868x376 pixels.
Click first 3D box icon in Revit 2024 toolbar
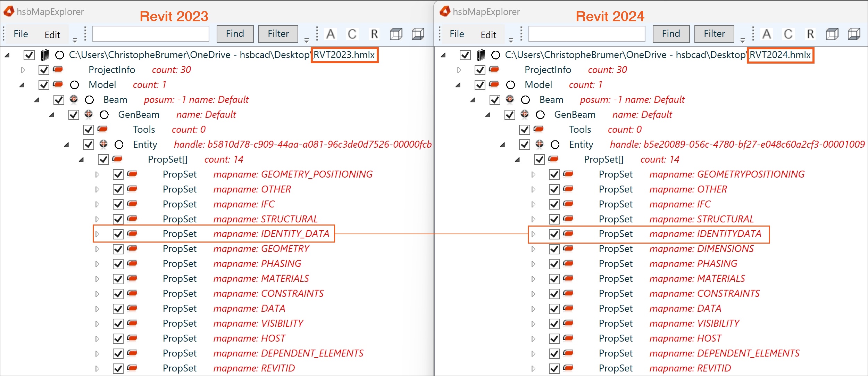point(832,34)
